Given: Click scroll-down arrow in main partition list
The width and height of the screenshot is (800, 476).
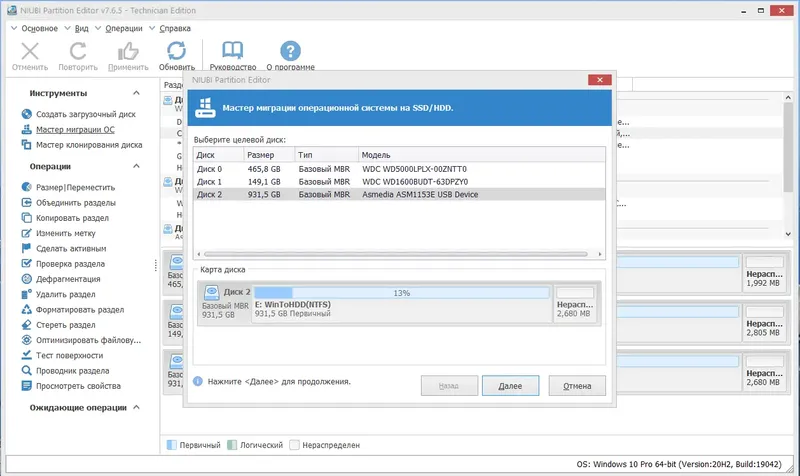Looking at the screenshot, I should click(x=788, y=234).
